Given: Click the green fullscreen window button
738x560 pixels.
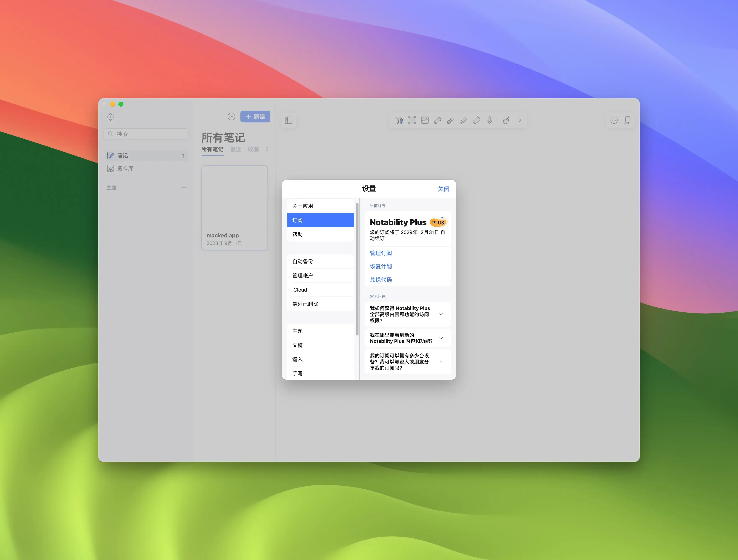Looking at the screenshot, I should (x=121, y=104).
